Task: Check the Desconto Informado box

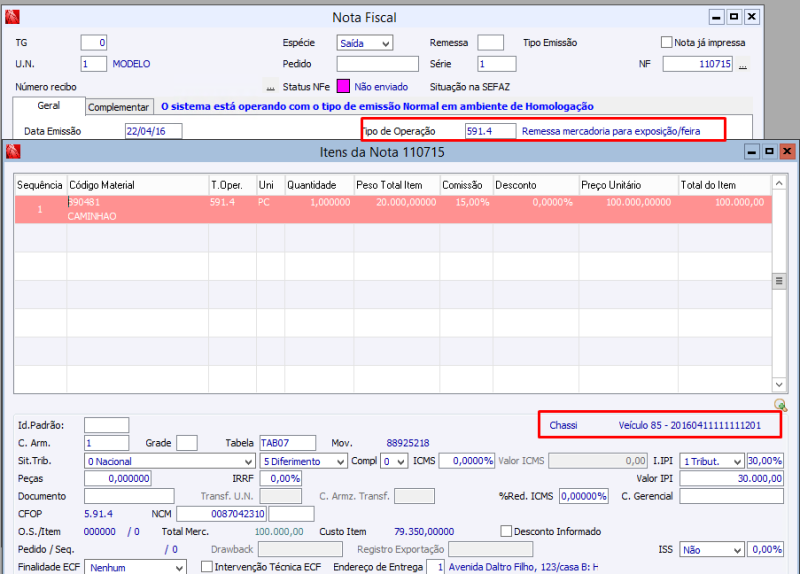Action: pyautogui.click(x=506, y=531)
